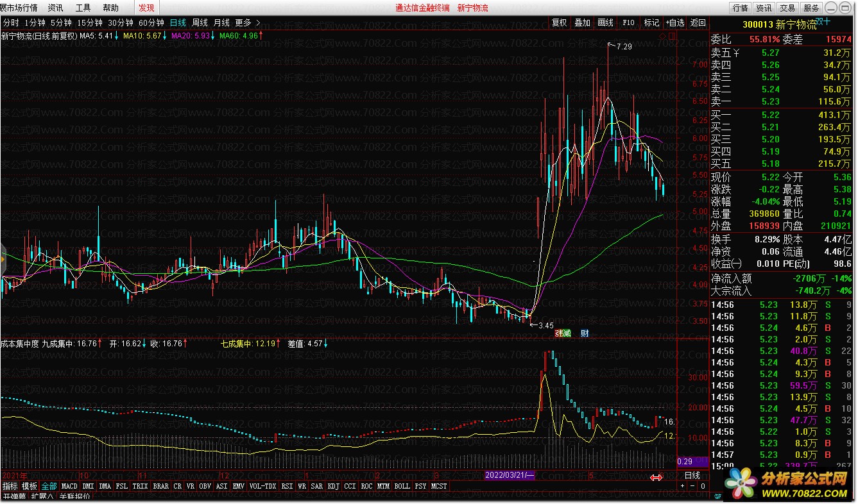
Task: Select the BRAR indicator
Action: tap(161, 487)
